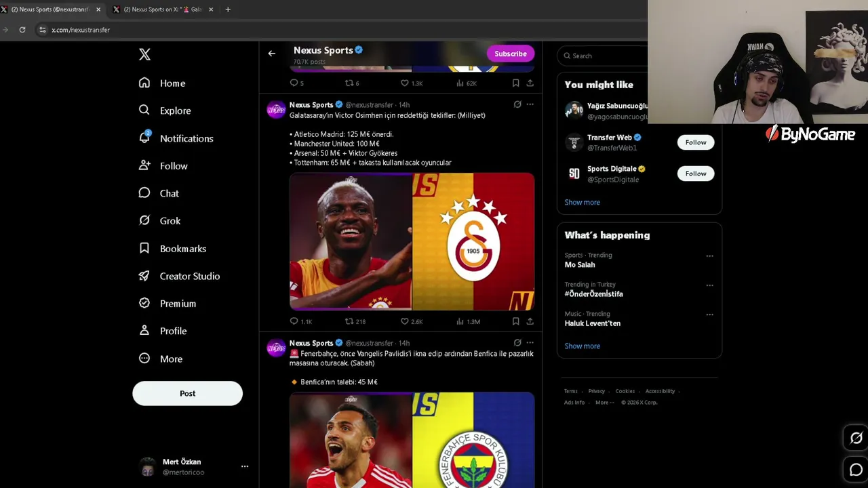Open the Osimhen Galatasaray image

click(412, 241)
